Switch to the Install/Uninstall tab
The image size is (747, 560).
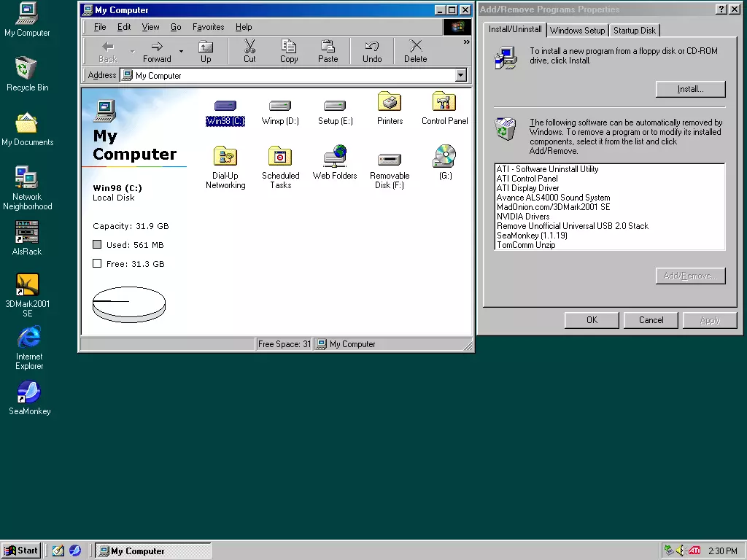[x=515, y=29]
